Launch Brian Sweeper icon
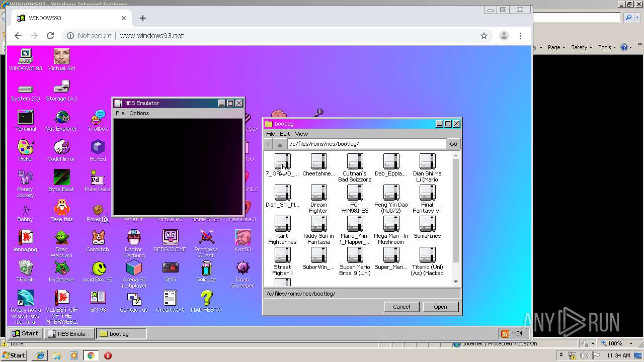The height and width of the screenshot is (362, 644). [243, 275]
